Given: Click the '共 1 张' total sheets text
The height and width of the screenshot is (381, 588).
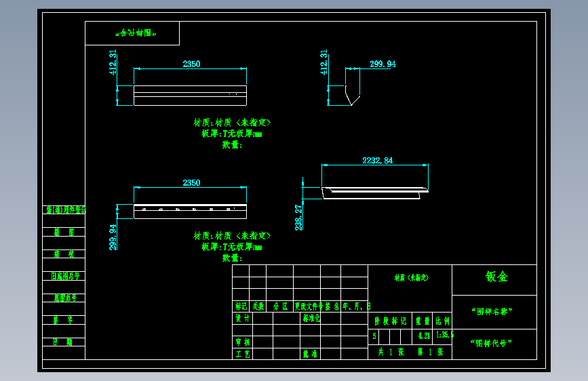Looking at the screenshot, I should 391,352.
